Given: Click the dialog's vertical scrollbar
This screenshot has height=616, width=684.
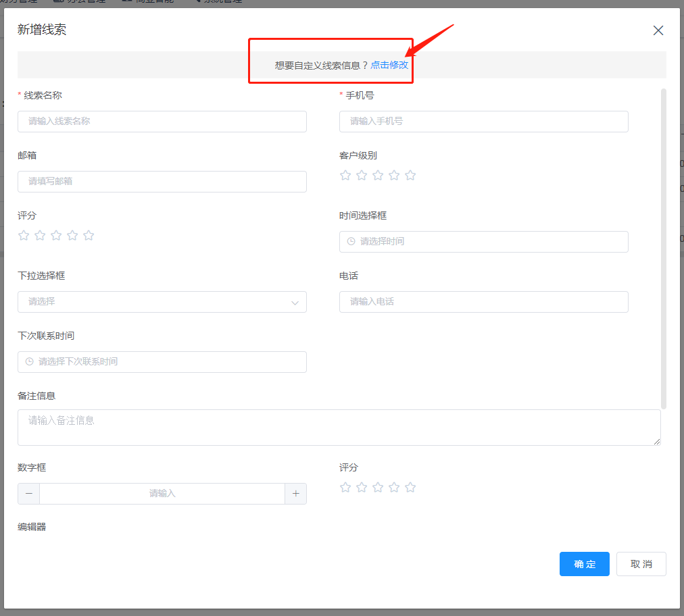Looking at the screenshot, I should point(664,249).
